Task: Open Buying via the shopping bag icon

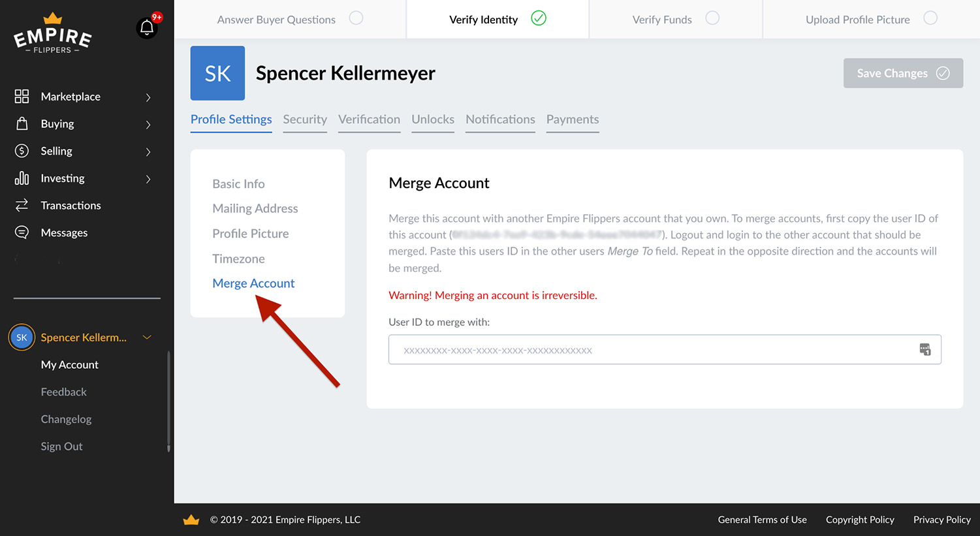Action: click(x=22, y=123)
